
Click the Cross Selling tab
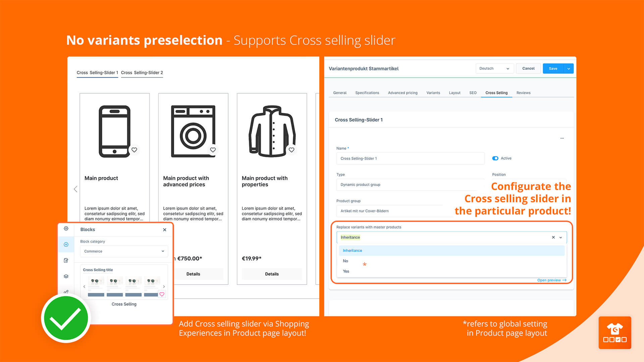pos(496,93)
